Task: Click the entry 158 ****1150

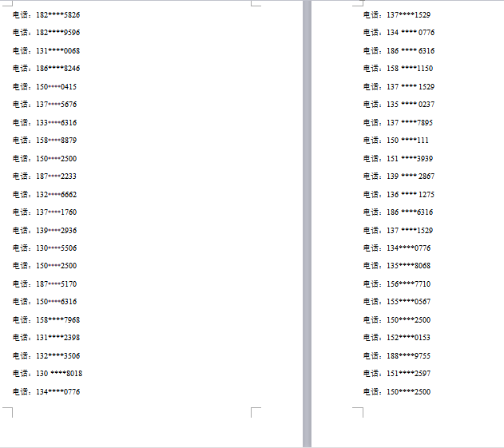Action: 399,69
